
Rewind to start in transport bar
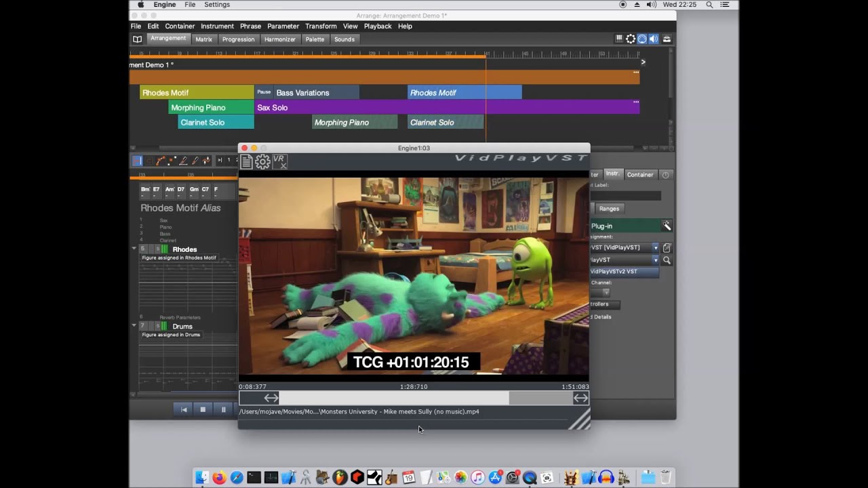click(183, 409)
